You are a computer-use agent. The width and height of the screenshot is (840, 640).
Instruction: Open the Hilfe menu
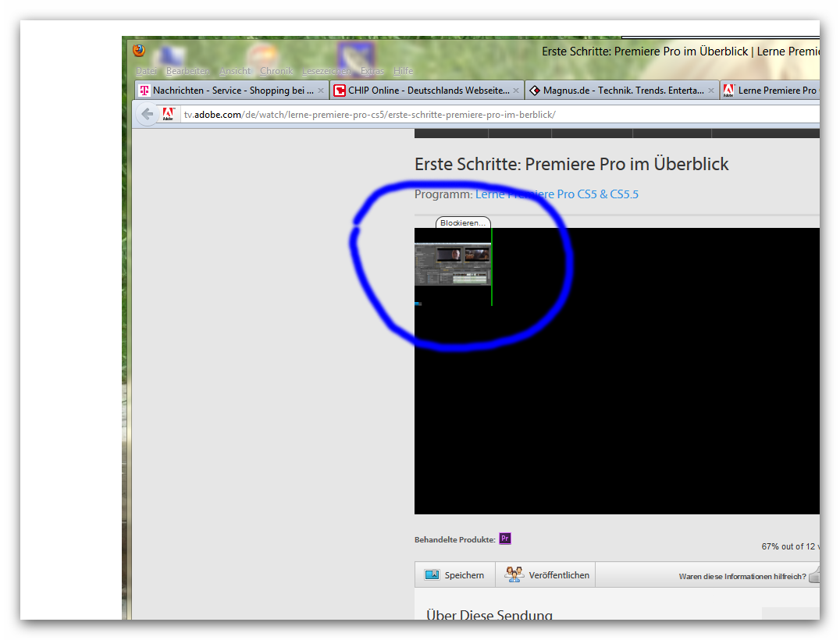pyautogui.click(x=403, y=71)
